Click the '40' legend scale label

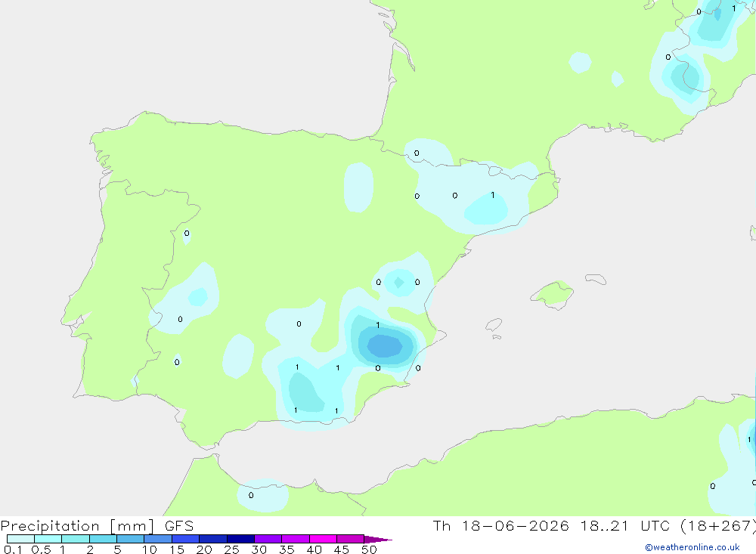click(314, 549)
